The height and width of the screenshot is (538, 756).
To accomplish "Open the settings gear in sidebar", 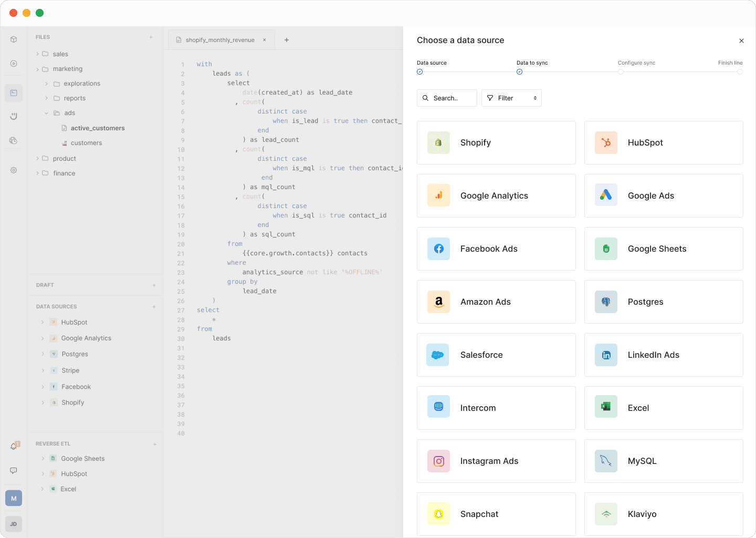I will tap(14, 170).
